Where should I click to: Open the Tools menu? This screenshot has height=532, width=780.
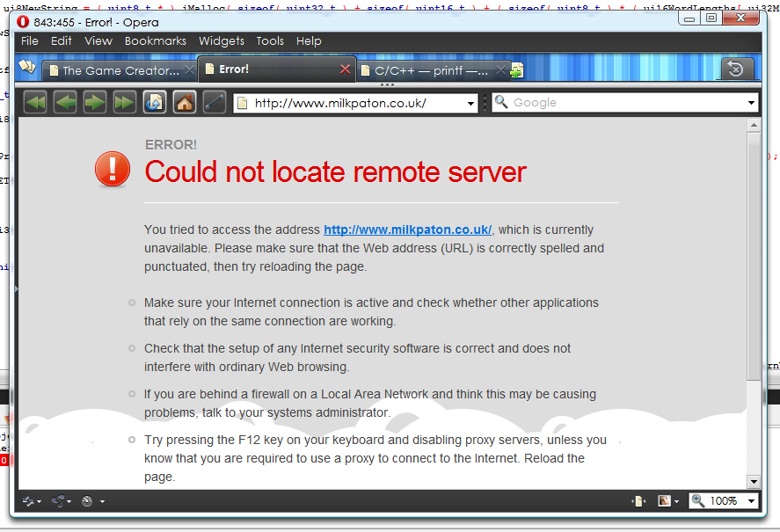coord(270,41)
